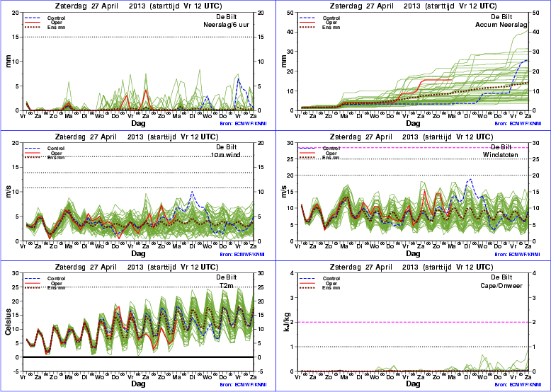Click the "Dag" axis label under T2m chart
The height and width of the screenshot is (392, 551).
pyautogui.click(x=138, y=384)
